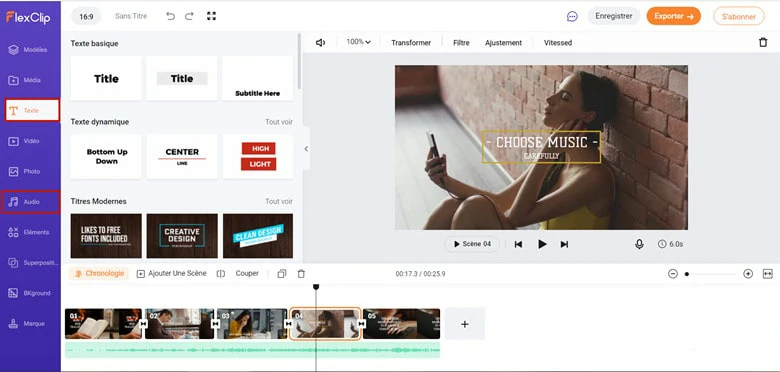Switch to Chronologie timeline mode

click(99, 274)
